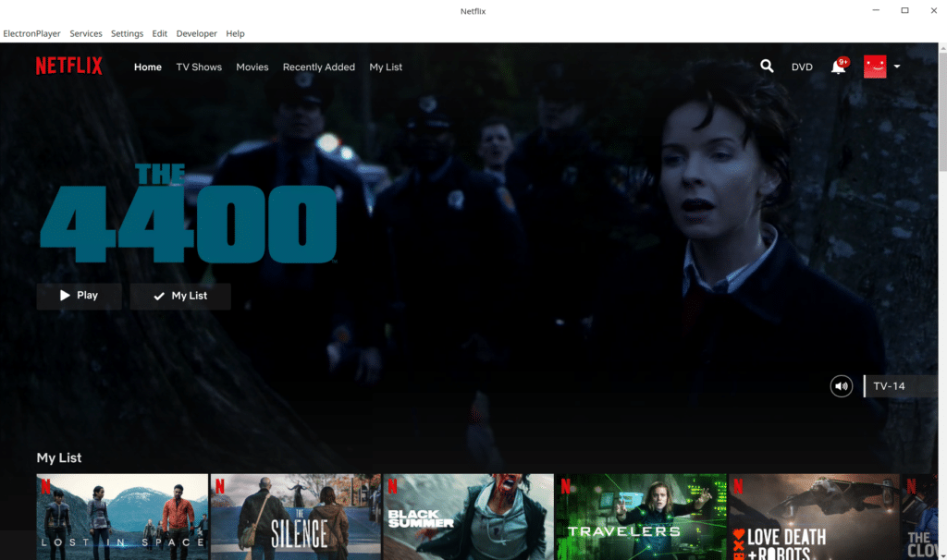This screenshot has height=560, width=947.
Task: Open Recently Added page
Action: pyautogui.click(x=318, y=67)
